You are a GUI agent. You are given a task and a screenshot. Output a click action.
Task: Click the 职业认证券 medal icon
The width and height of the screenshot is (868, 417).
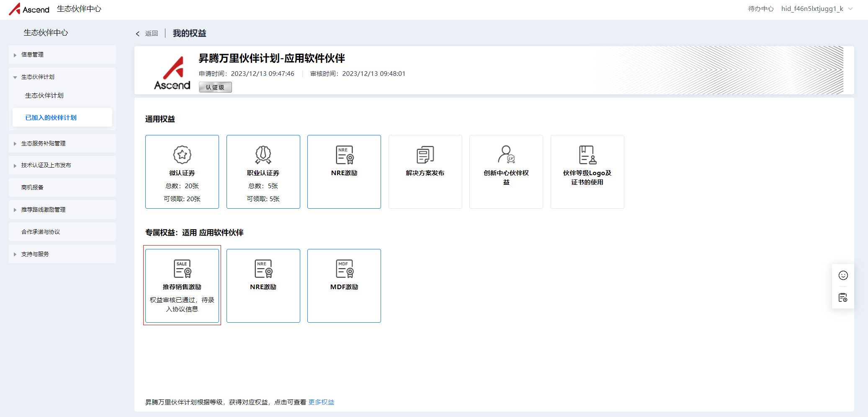[x=263, y=155]
